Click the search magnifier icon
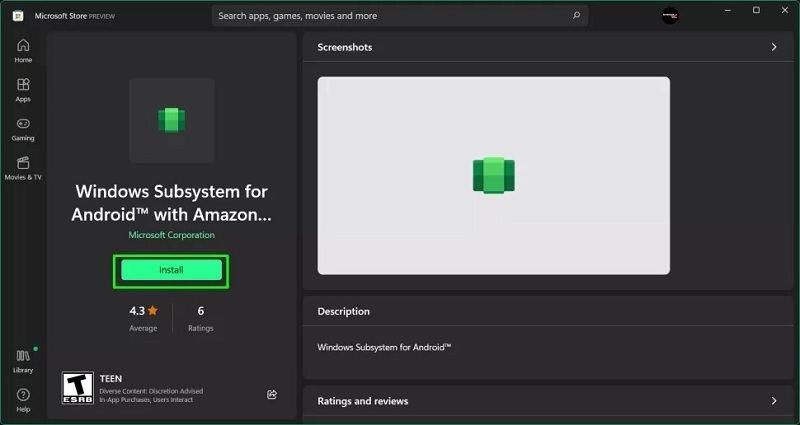Image resolution: width=800 pixels, height=425 pixels. pyautogui.click(x=576, y=16)
